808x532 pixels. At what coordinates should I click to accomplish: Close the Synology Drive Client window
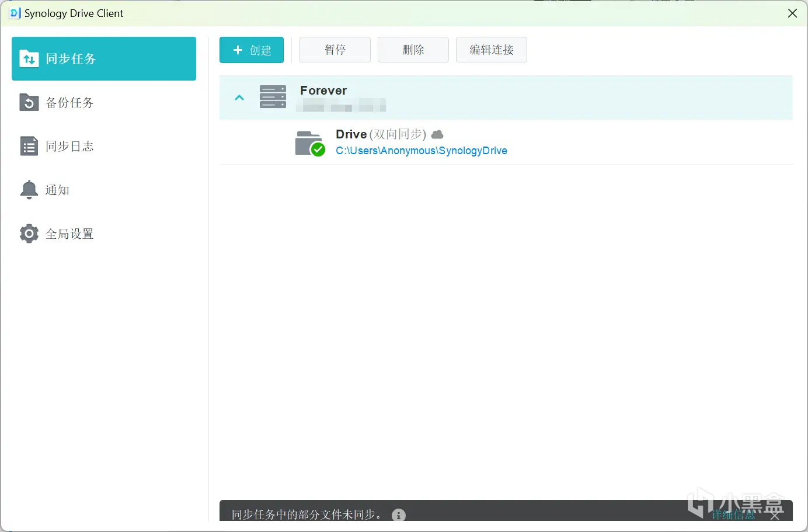click(792, 13)
